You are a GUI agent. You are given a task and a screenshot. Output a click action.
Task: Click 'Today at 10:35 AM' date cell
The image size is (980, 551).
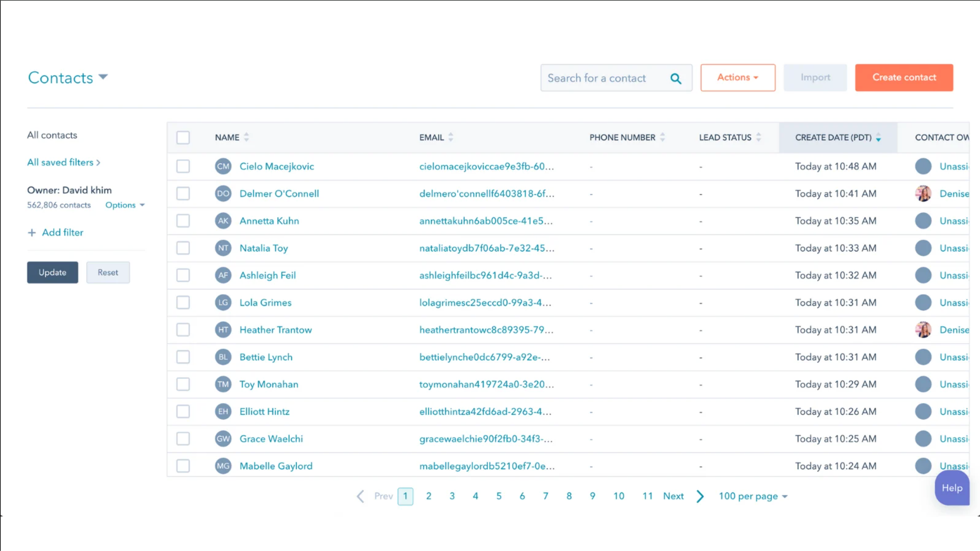pyautogui.click(x=836, y=221)
